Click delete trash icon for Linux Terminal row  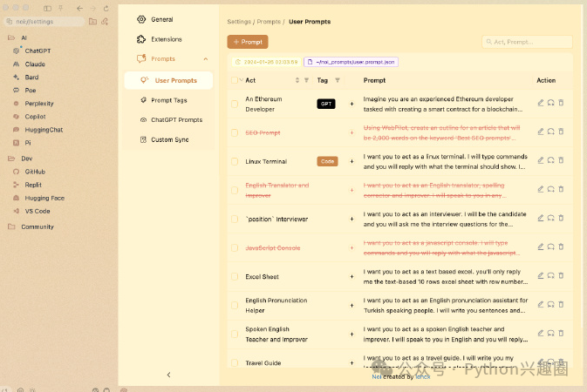coord(561,160)
